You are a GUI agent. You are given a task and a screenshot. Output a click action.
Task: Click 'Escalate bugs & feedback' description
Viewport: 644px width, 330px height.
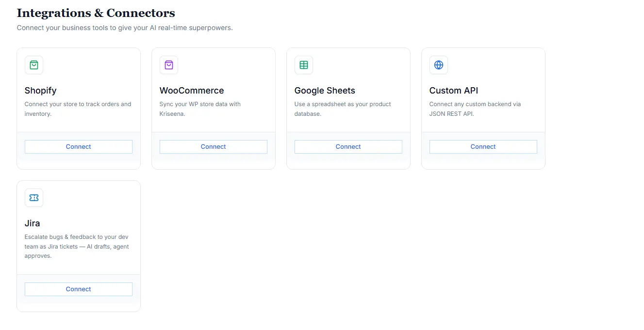tap(77, 246)
